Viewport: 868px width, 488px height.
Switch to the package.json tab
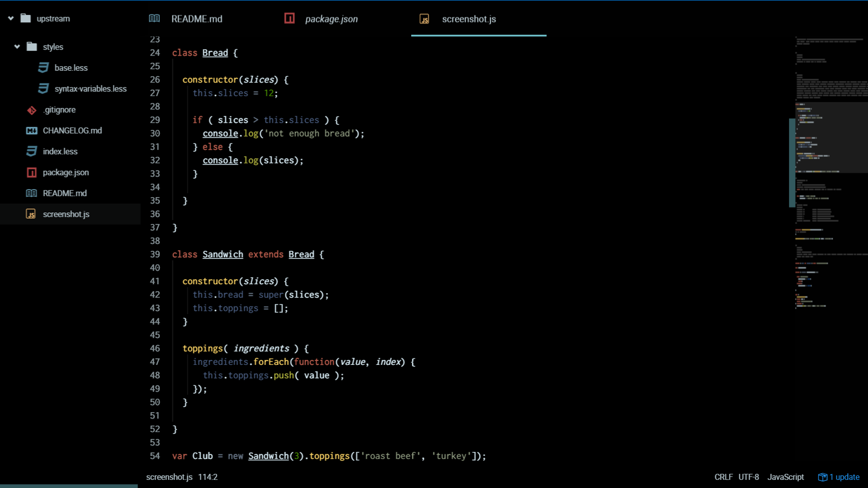pos(331,19)
